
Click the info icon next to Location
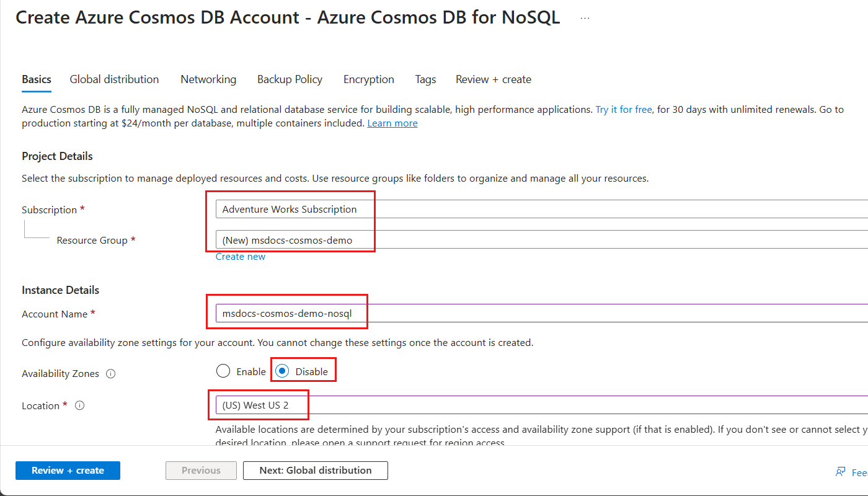tap(79, 405)
